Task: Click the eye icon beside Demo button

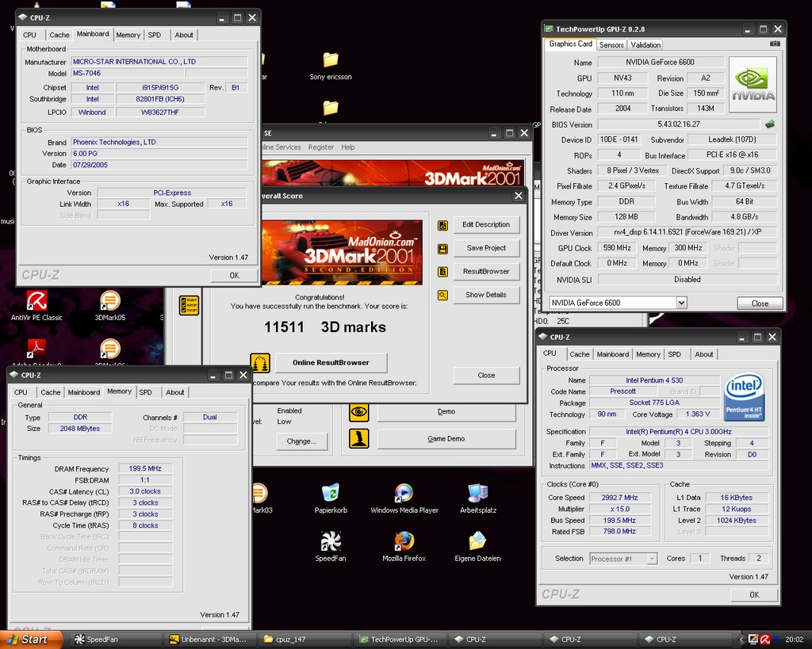Action: 359,412
